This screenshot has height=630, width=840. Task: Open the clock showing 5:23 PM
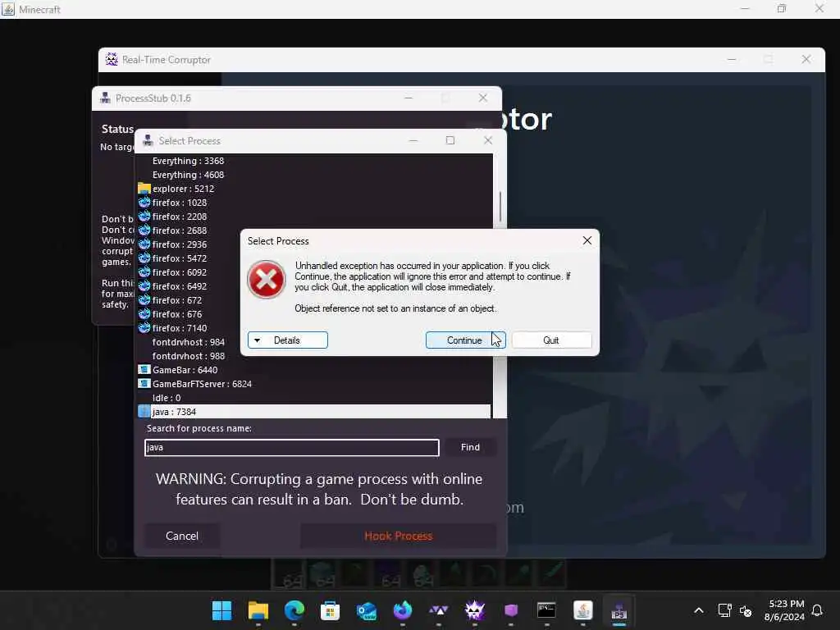coord(785,610)
